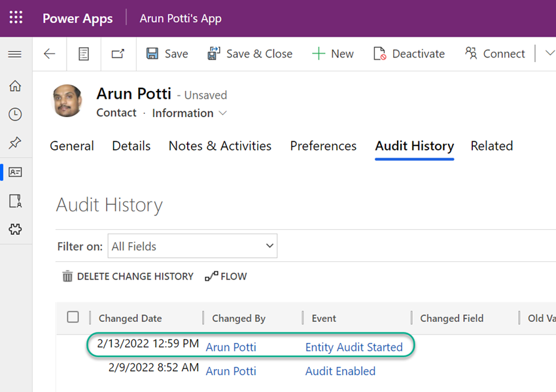The height and width of the screenshot is (392, 556).
Task: Select the Power Apps waffle menu
Action: click(x=16, y=18)
